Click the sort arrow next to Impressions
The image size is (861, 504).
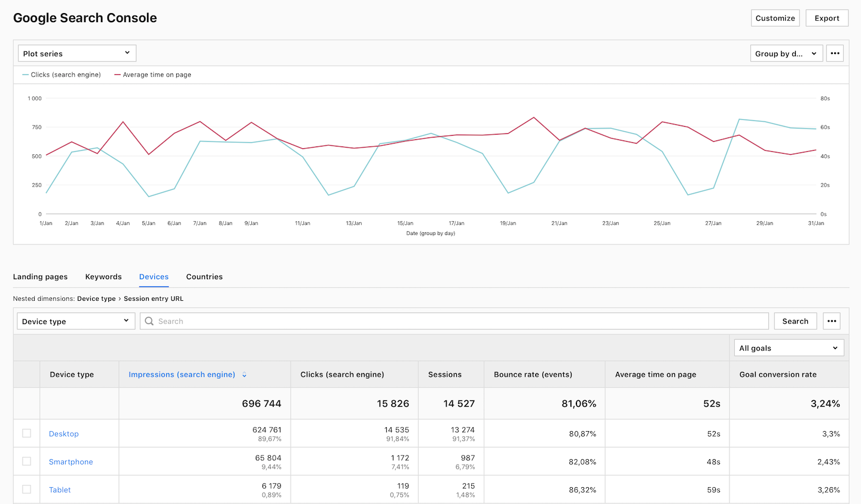pos(245,375)
